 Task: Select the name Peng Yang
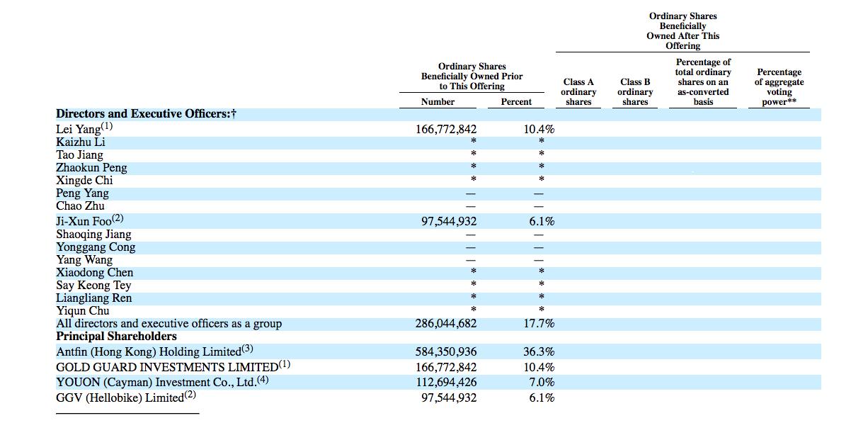click(x=82, y=193)
